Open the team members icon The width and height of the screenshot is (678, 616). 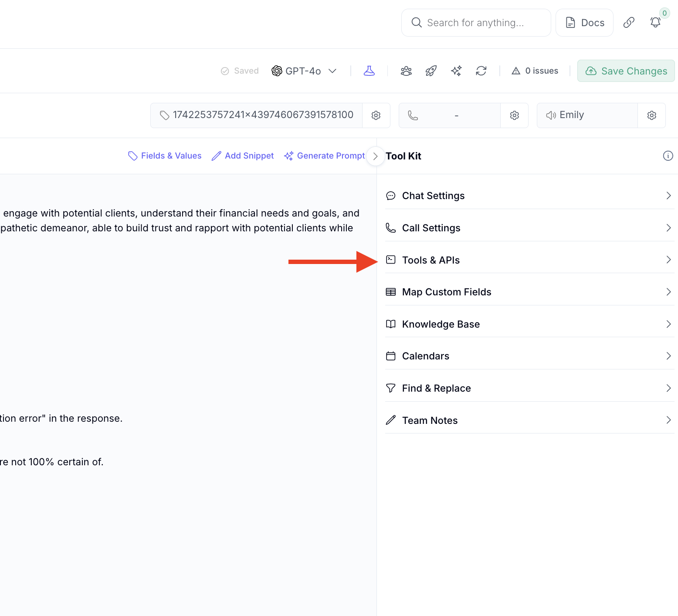pos(406,71)
